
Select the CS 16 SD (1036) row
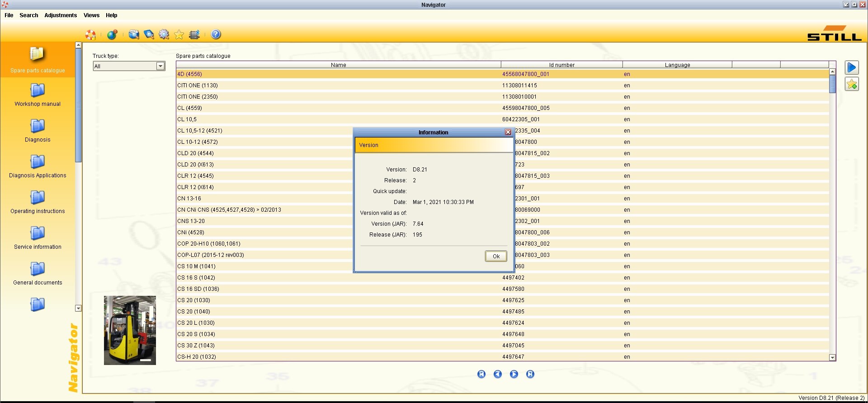[502, 289]
